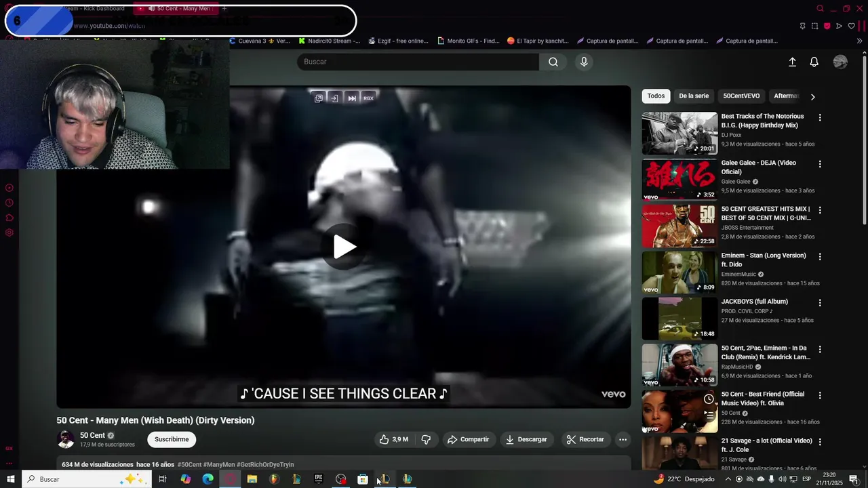The image size is (868, 488).
Task: Open the El Tapir by kanchit bookmark
Action: coord(538,41)
